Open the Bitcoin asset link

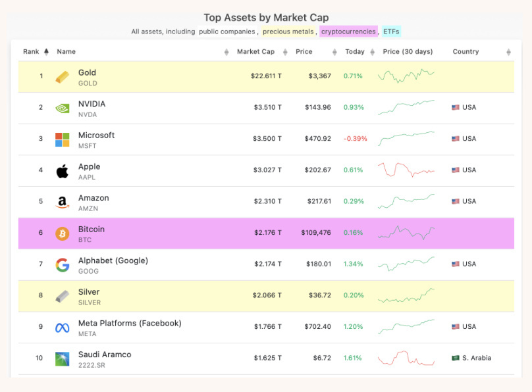pos(92,229)
